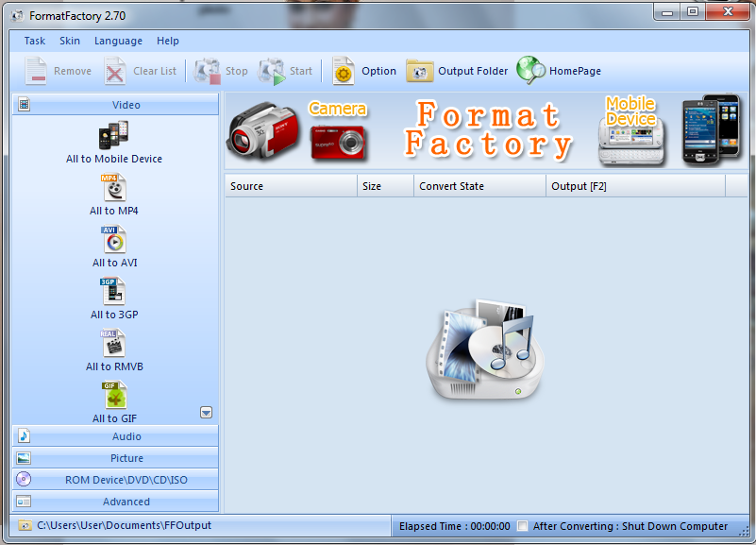Click the Advanced panel icon

[24, 502]
